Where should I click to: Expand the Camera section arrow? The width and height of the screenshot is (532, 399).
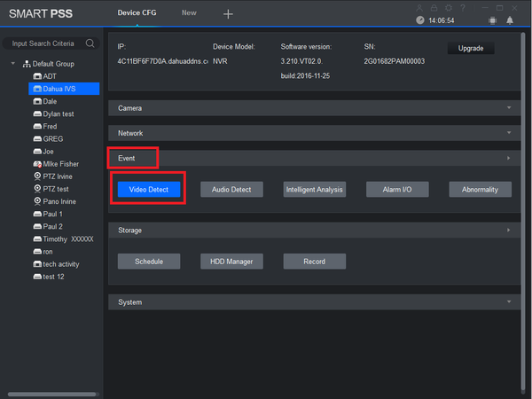click(509, 107)
